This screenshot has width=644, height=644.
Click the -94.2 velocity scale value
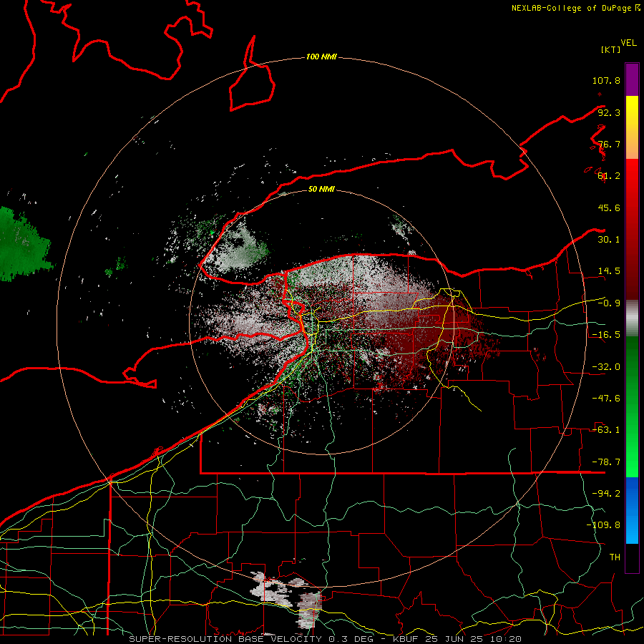pos(606,494)
